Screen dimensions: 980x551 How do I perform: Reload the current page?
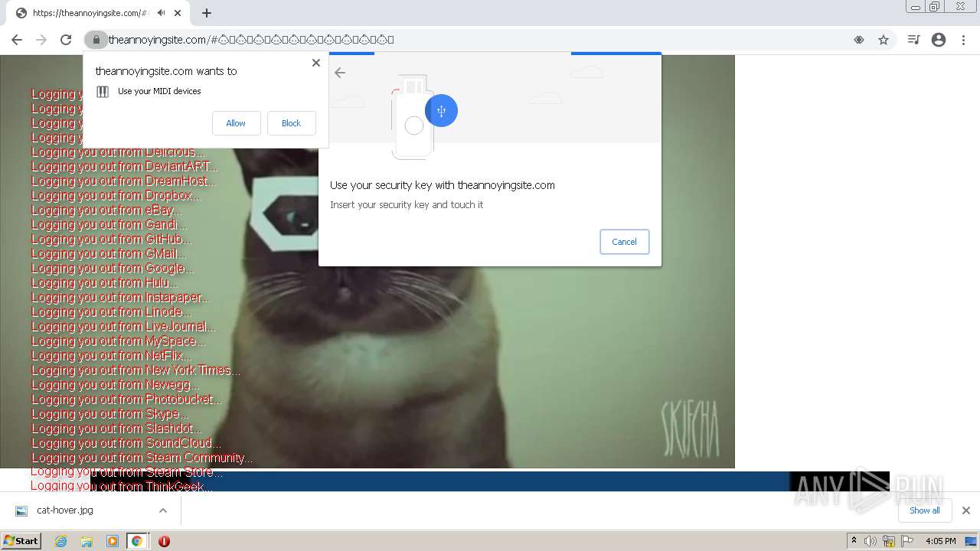(66, 40)
